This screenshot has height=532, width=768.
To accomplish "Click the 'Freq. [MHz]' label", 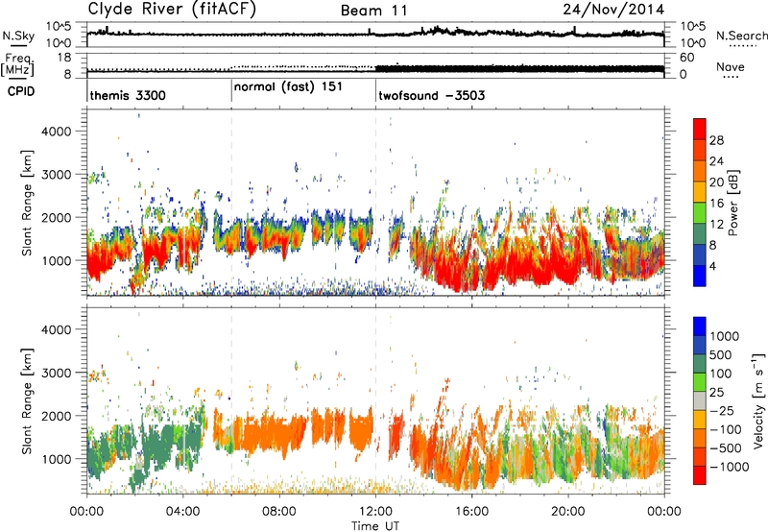I will click(x=17, y=65).
